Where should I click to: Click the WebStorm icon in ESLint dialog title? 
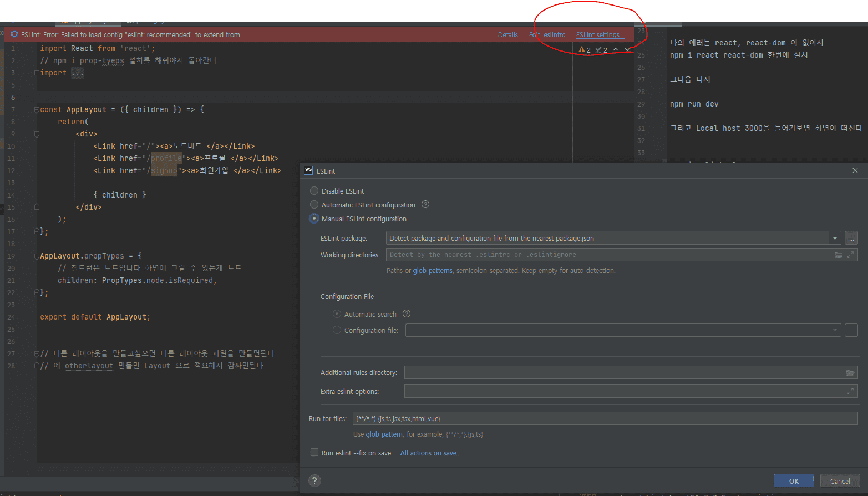pyautogui.click(x=308, y=170)
